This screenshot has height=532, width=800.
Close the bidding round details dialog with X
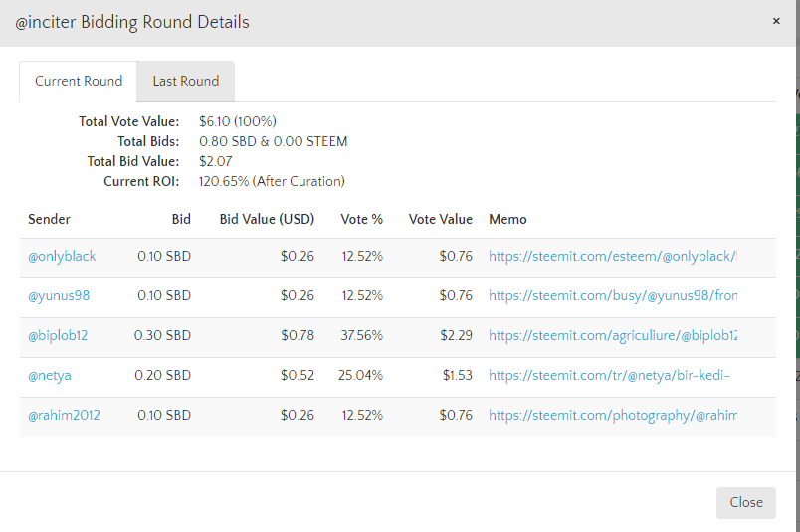click(x=776, y=21)
